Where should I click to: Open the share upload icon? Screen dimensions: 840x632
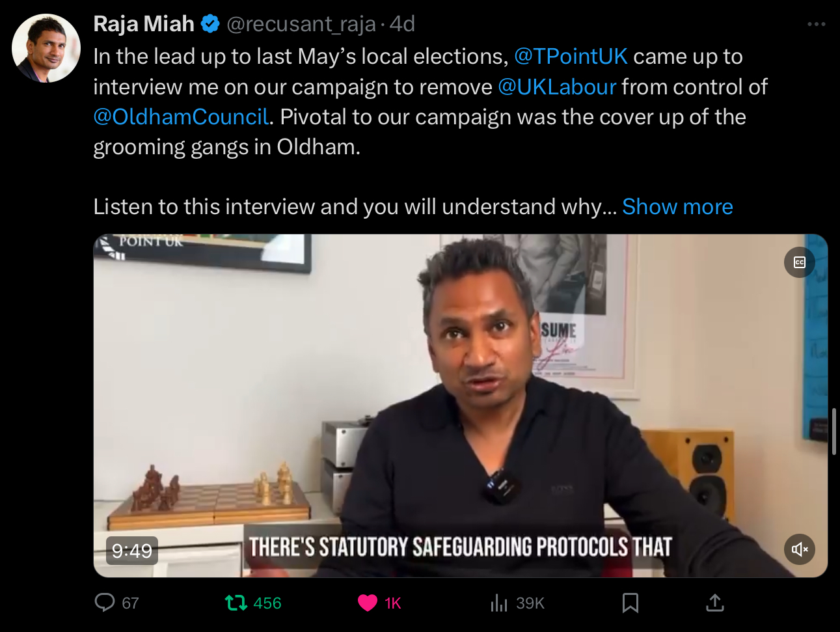pos(715,603)
